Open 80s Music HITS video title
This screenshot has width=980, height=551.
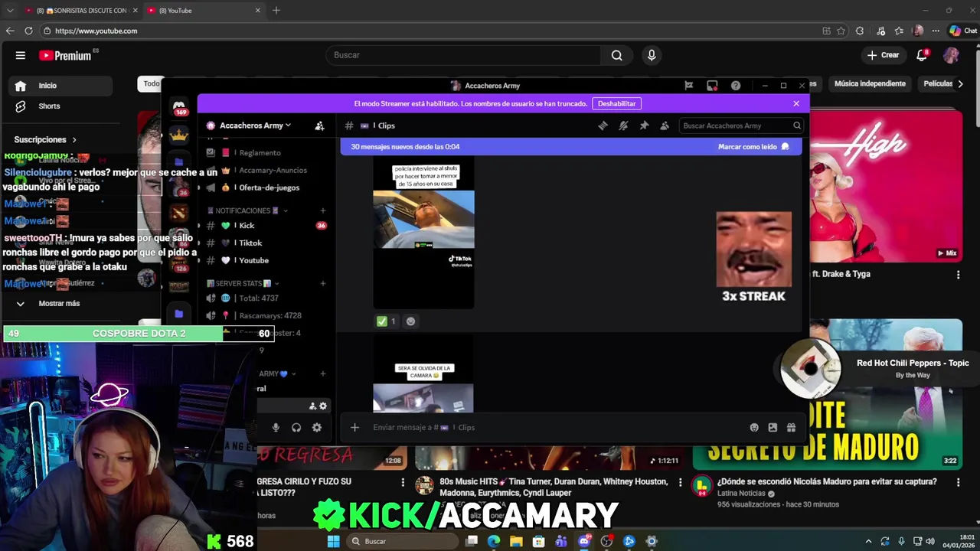coord(554,487)
